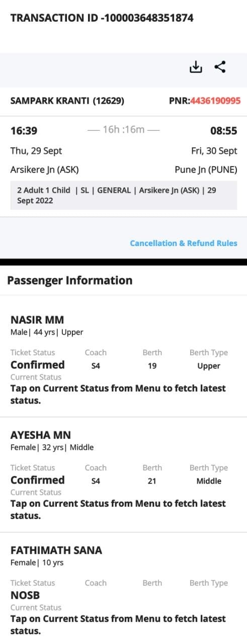Tap the Transaction ID header text
This screenshot has height=644, width=247.
click(102, 18)
